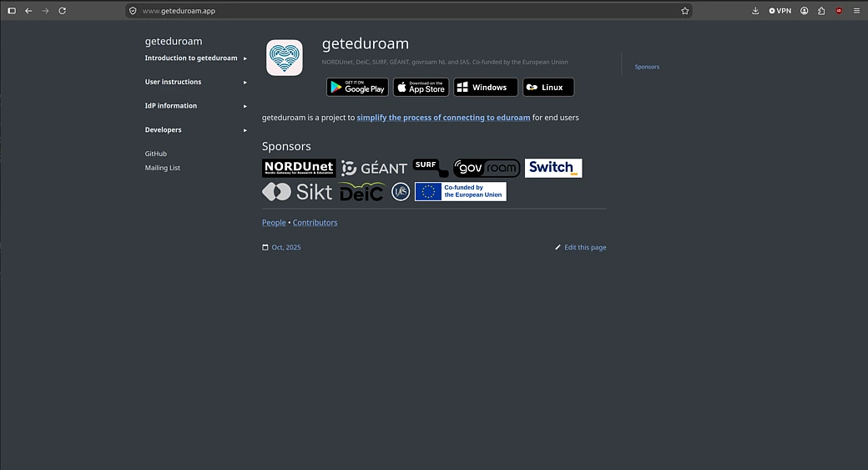Click Edit this page link
This screenshot has height=470, width=868.
[585, 247]
